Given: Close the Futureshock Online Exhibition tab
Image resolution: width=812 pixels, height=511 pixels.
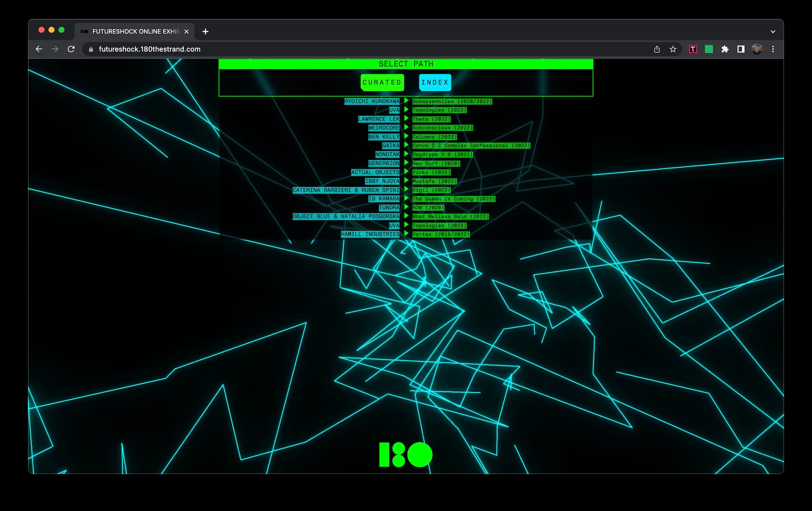Looking at the screenshot, I should tap(186, 32).
